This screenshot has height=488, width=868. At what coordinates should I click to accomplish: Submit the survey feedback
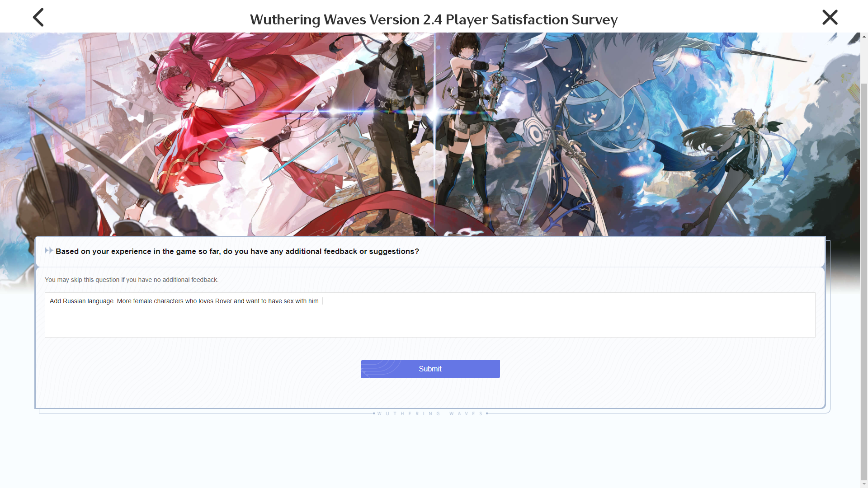point(430,369)
